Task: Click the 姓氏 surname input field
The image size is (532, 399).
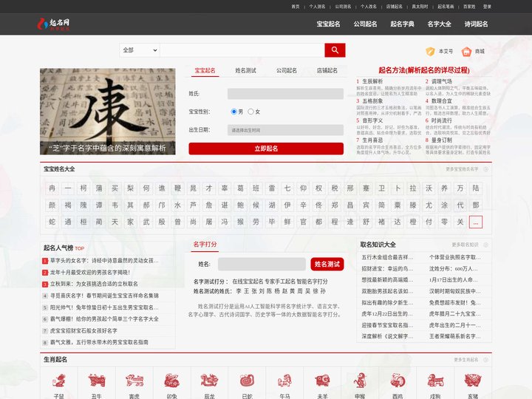Action: (285, 94)
